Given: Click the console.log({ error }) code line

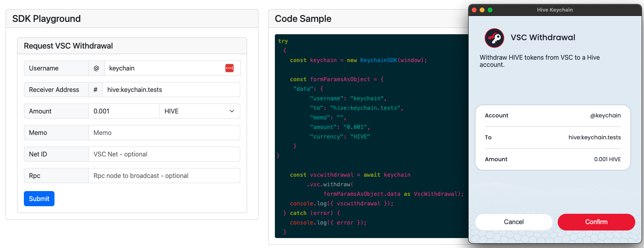Looking at the screenshot, I should tap(328, 223).
